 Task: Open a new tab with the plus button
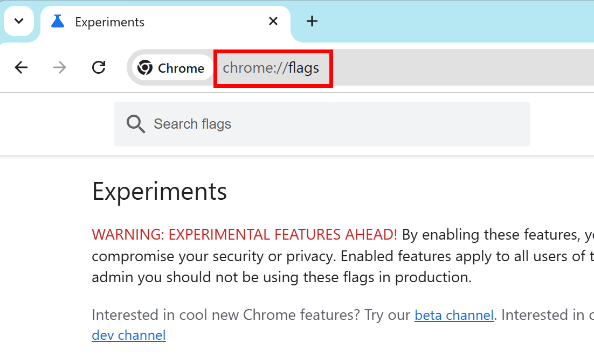[x=312, y=22]
